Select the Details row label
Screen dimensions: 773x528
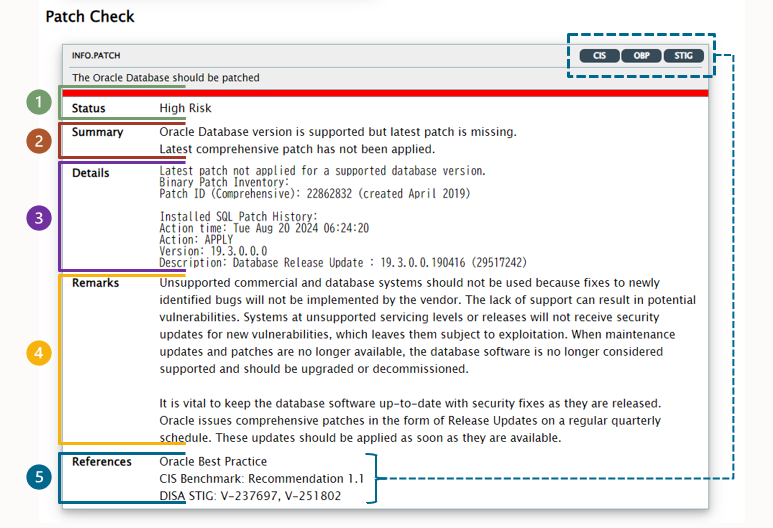click(91, 173)
